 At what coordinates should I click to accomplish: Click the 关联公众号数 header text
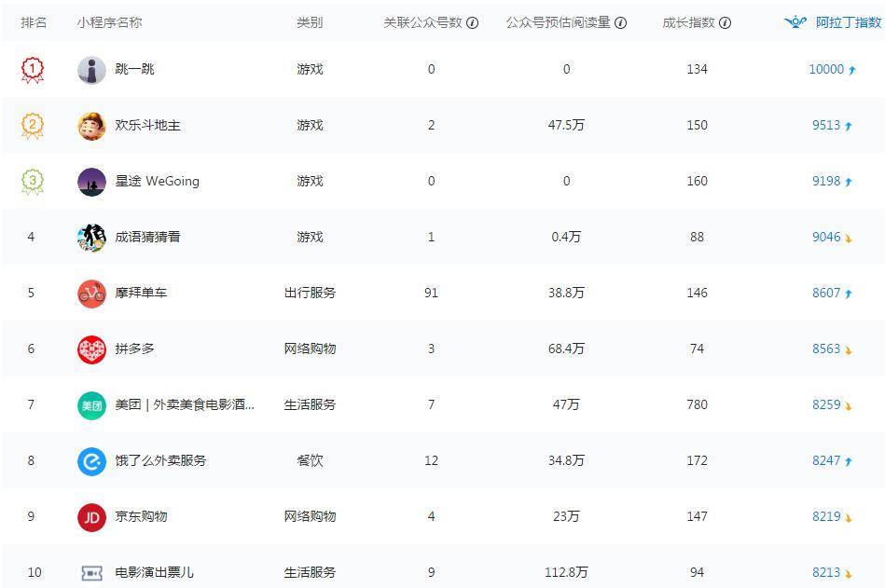click(422, 22)
